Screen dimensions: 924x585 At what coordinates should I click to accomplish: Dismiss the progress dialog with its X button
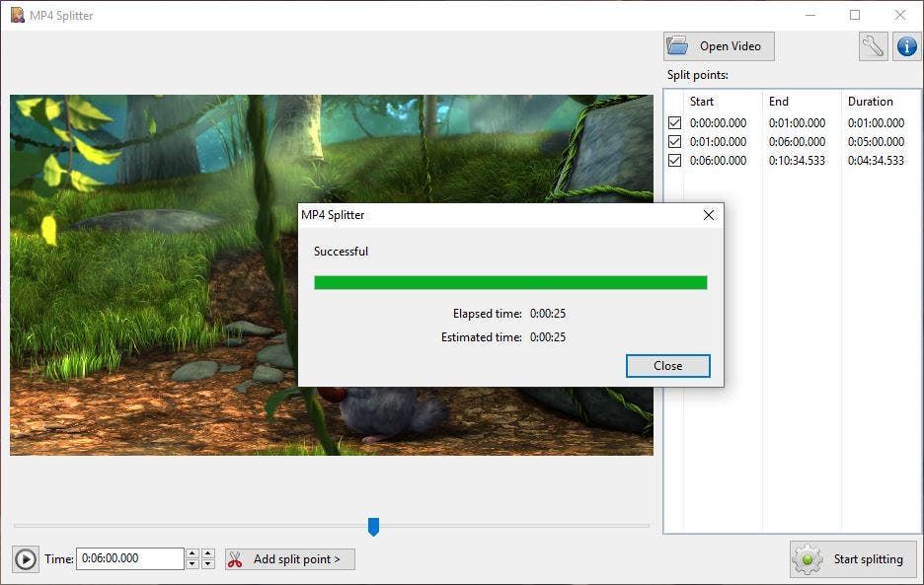(x=709, y=215)
